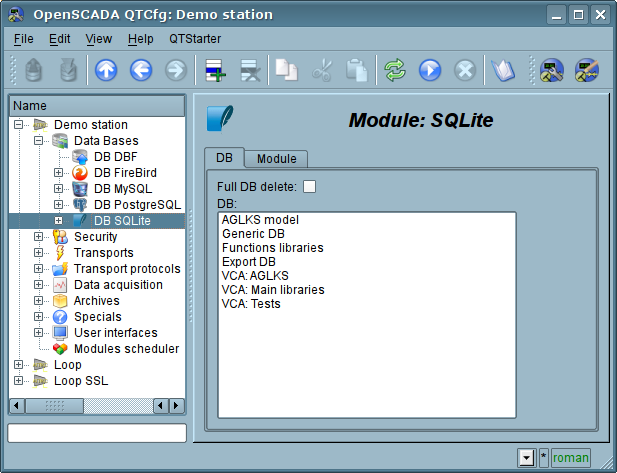Click the Modules scheduler cubes icon
Screen dimensions: 617x473
tap(60, 349)
